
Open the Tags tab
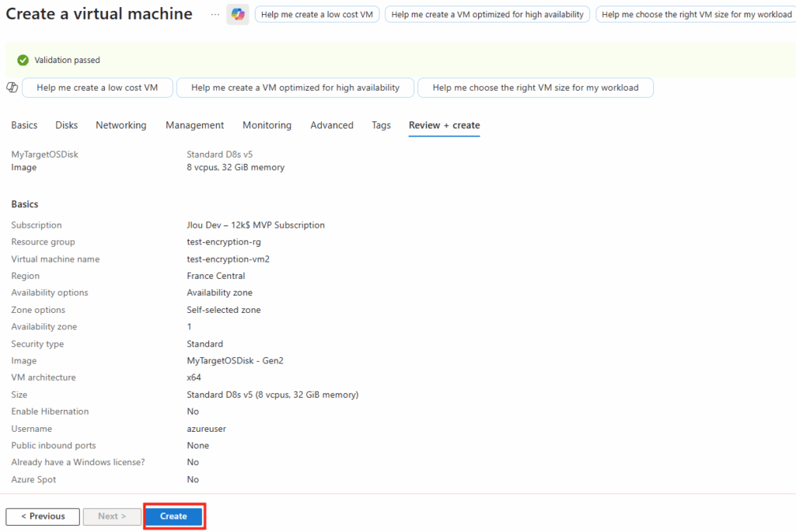pos(381,125)
